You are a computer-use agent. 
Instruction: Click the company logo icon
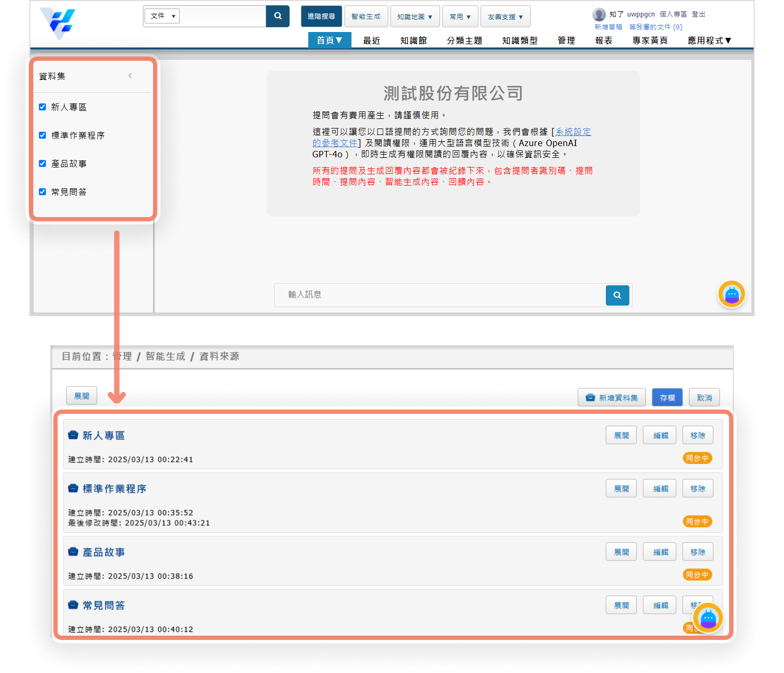click(x=58, y=22)
